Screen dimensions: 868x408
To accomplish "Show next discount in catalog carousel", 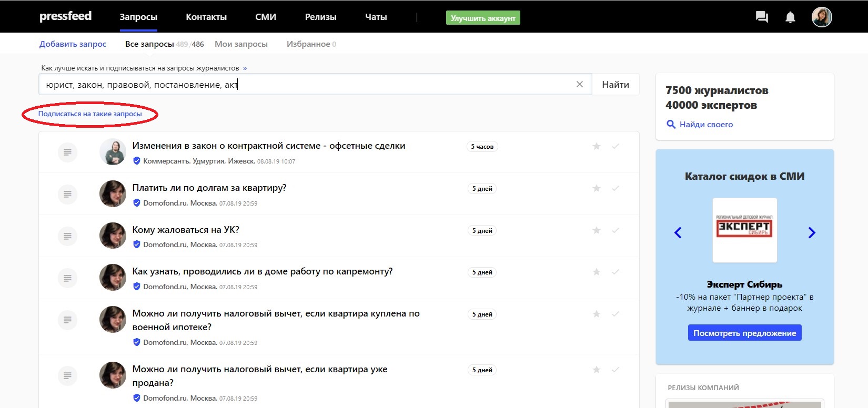I will tap(812, 232).
